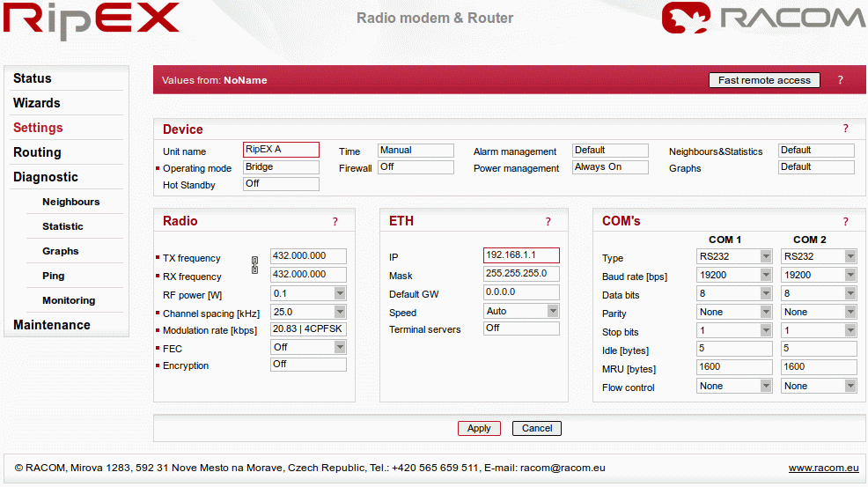This screenshot has height=487, width=868.
Task: Click the TX frequency field
Action: tap(308, 256)
